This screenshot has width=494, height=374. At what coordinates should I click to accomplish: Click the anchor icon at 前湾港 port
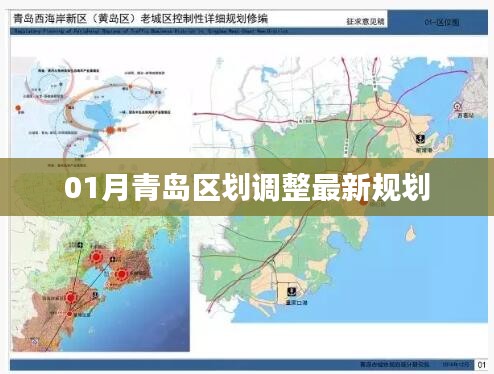[420, 139]
